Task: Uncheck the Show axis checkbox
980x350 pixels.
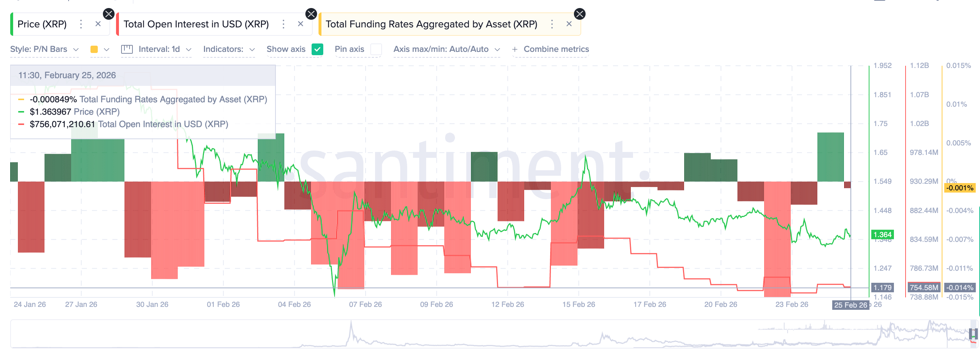Action: [317, 49]
